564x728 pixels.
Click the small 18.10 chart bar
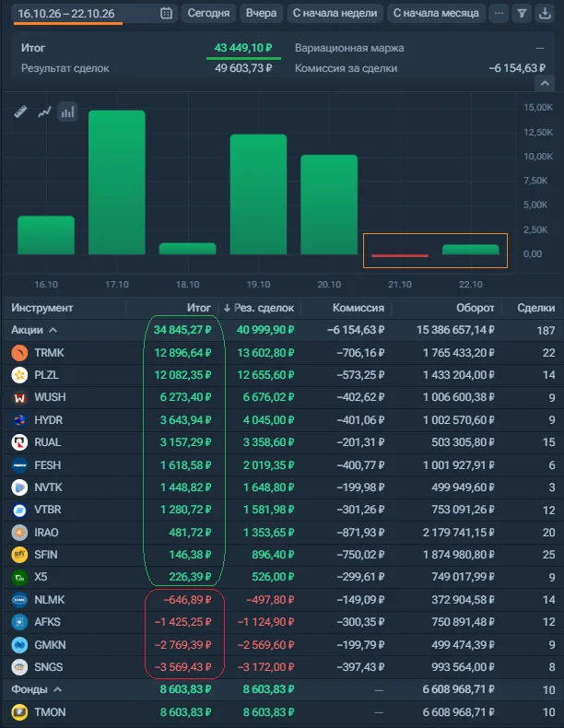(187, 249)
